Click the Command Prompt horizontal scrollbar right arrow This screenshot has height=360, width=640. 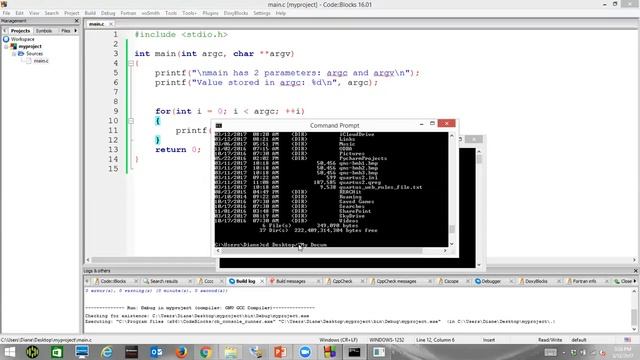point(445,251)
